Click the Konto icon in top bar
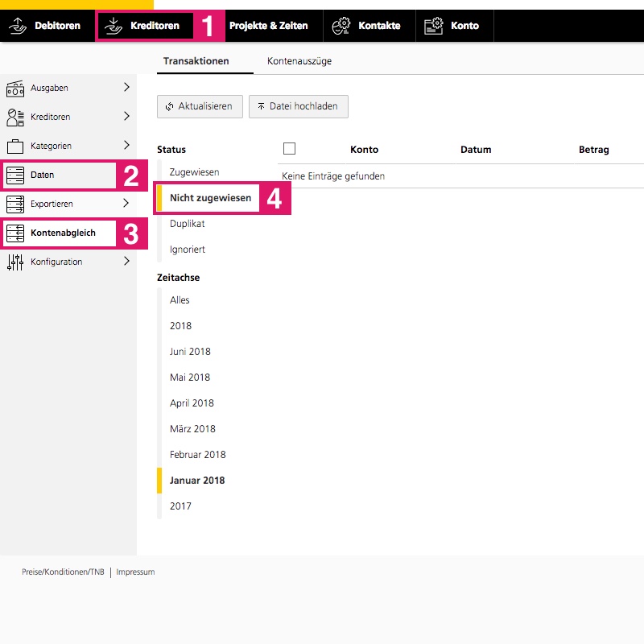Image resolution: width=644 pixels, height=644 pixels. click(434, 26)
